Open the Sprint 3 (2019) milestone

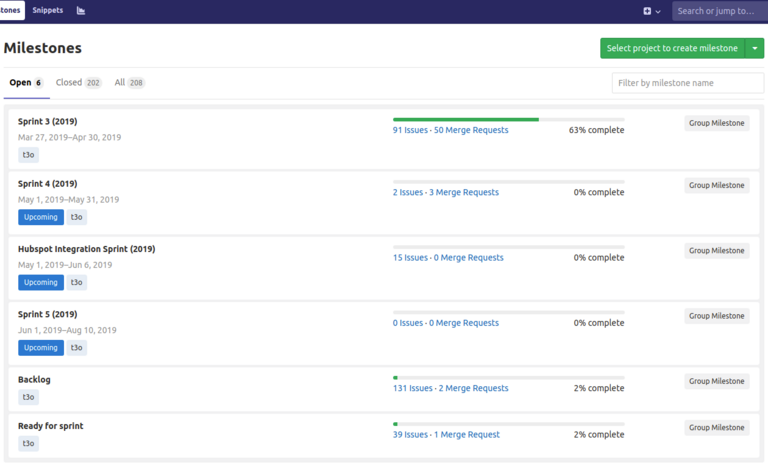pos(47,122)
